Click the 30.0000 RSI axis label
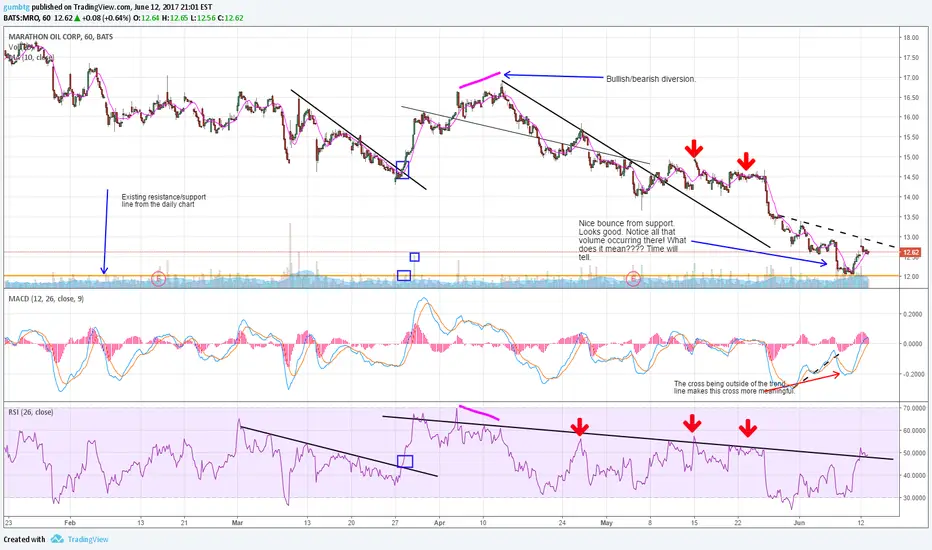932x550 pixels. pyautogui.click(x=914, y=498)
